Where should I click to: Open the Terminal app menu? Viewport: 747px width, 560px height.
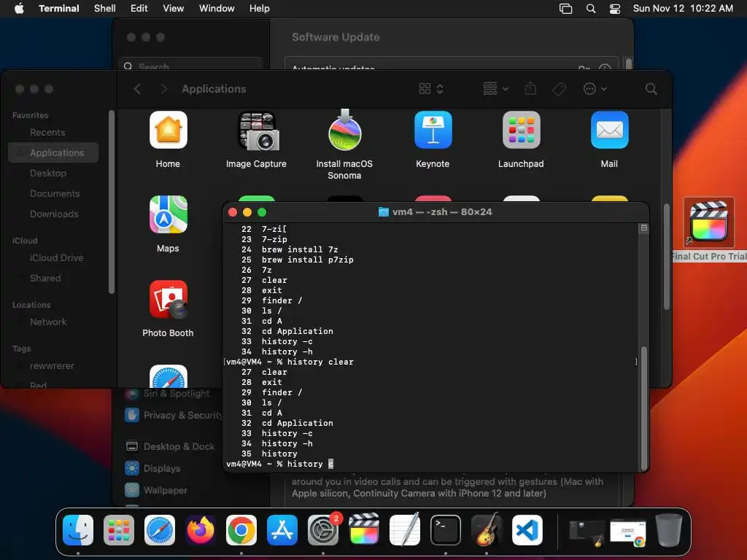59,8
